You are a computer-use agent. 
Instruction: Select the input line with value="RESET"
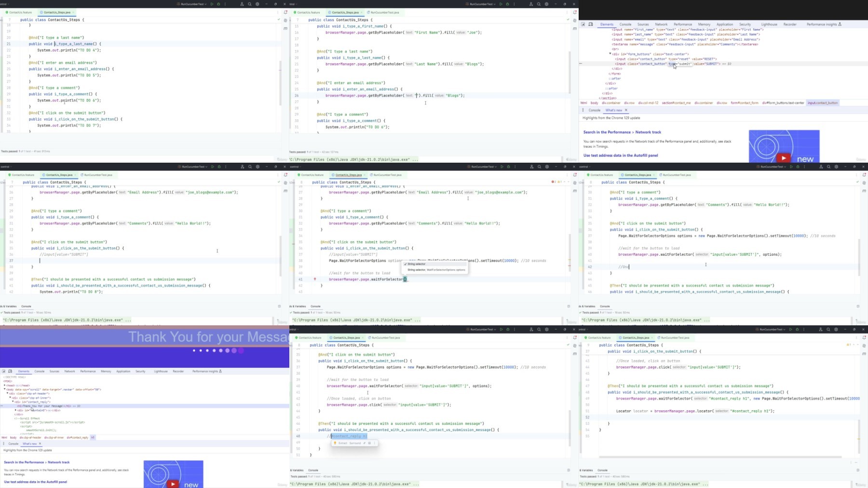[665, 59]
